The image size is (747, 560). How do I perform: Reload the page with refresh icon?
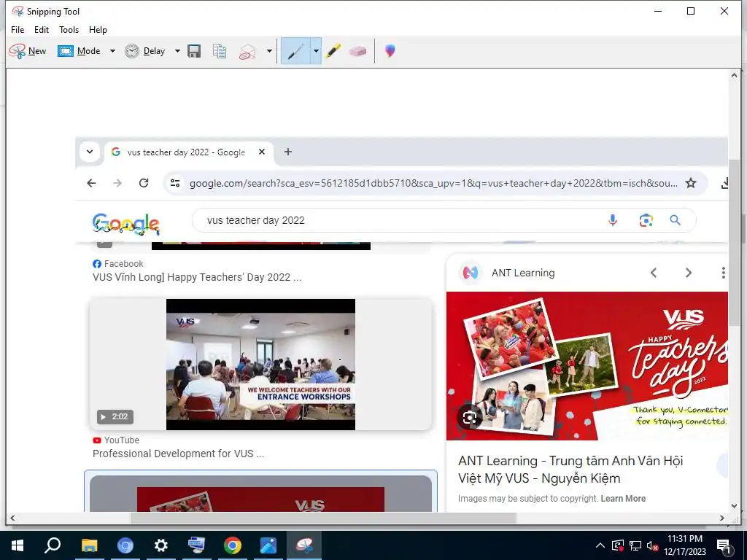click(144, 183)
